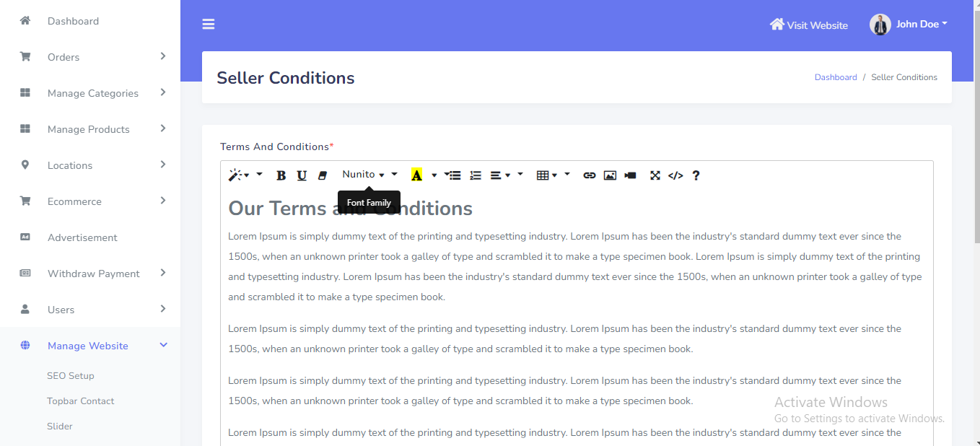
Task: Open Advertisement in the sidebar
Action: tap(82, 237)
